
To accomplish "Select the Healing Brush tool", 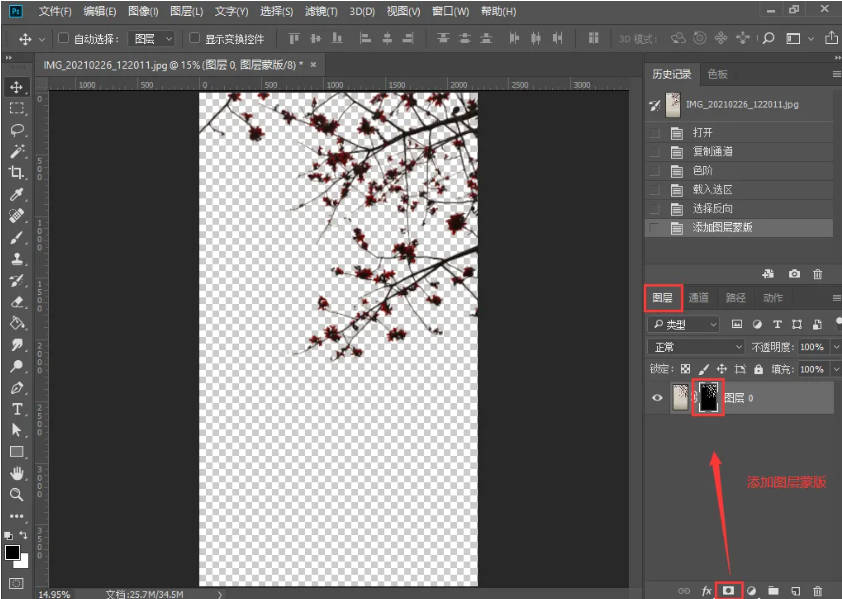I will tap(17, 215).
